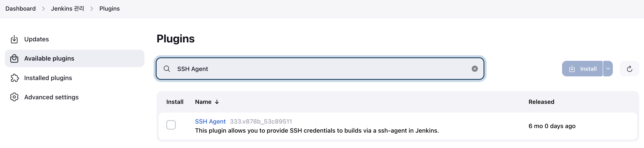This screenshot has width=644, height=148.
Task: Open the SSH Agent plugin link
Action: click(210, 121)
